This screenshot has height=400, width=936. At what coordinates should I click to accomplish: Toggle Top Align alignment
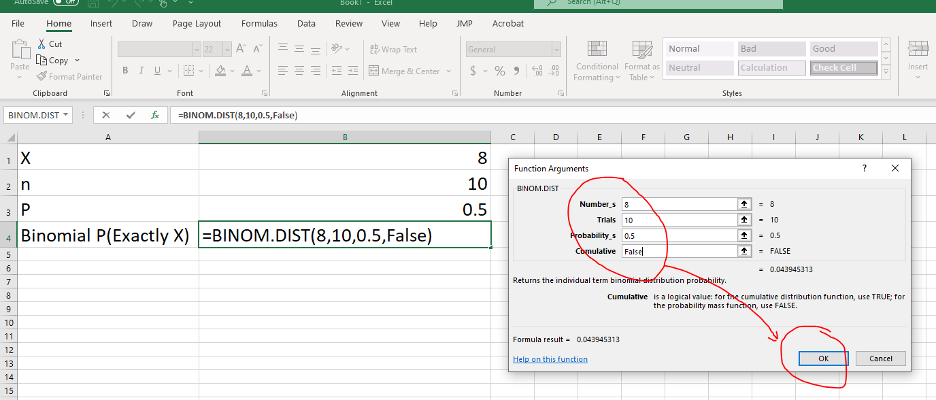click(x=283, y=49)
